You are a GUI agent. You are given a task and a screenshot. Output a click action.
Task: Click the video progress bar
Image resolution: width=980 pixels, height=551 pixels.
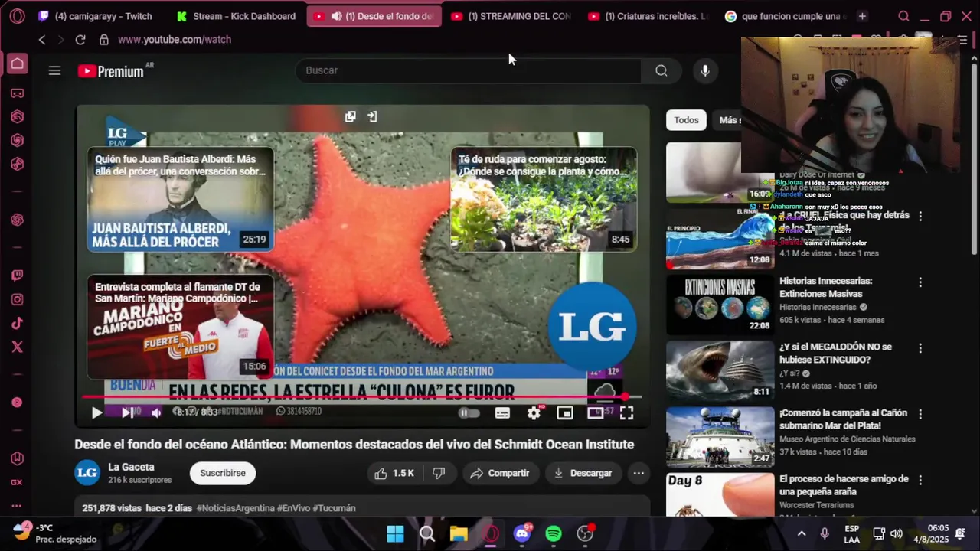[361, 396]
